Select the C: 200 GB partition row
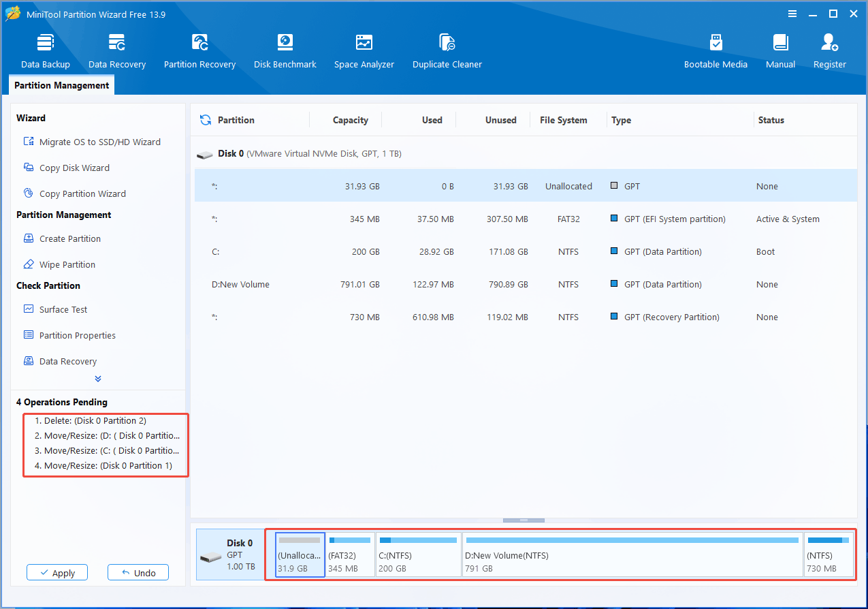The height and width of the screenshot is (609, 868). [526, 251]
